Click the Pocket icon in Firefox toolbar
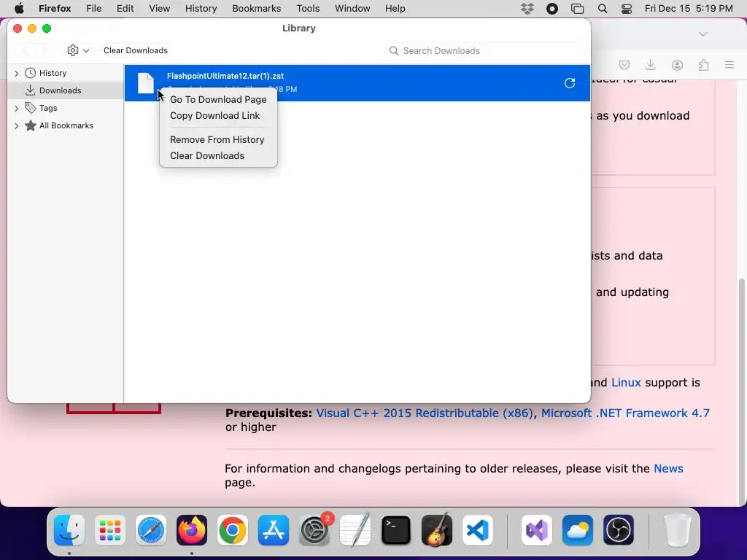Viewport: 747px width, 560px height. [624, 65]
